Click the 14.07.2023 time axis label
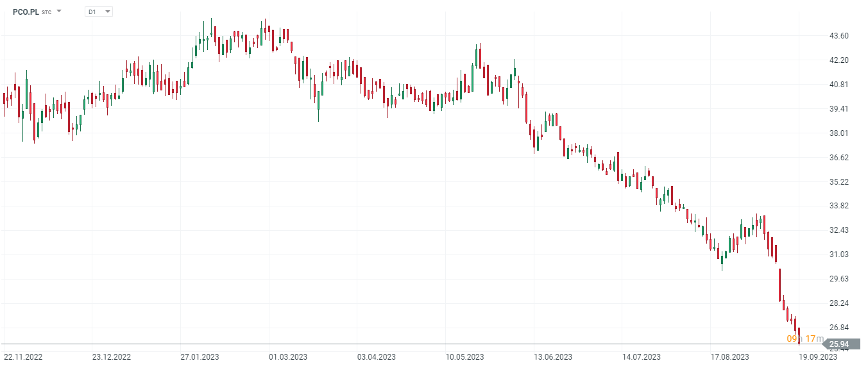Viewport: 868px width, 368px height. pyautogui.click(x=642, y=356)
